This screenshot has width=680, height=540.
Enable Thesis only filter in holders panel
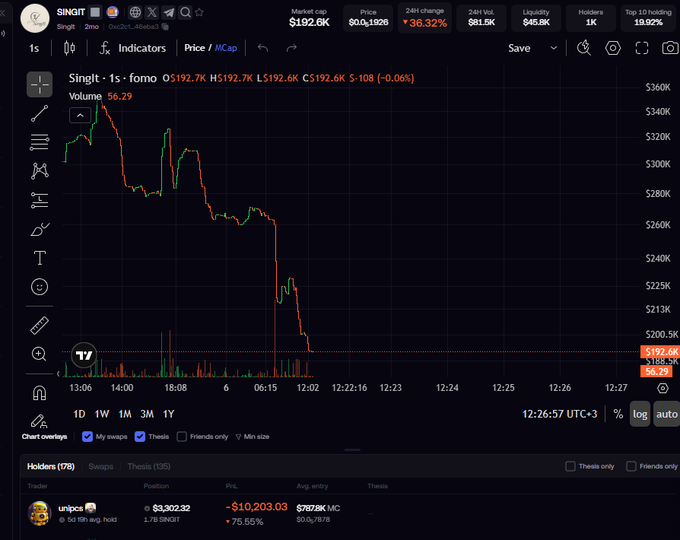point(570,466)
